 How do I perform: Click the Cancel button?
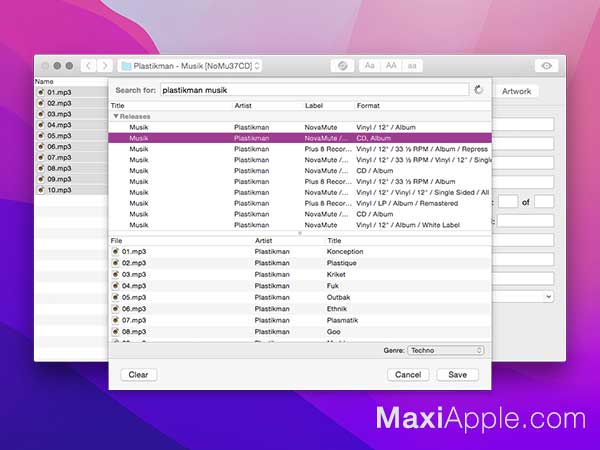click(x=408, y=375)
